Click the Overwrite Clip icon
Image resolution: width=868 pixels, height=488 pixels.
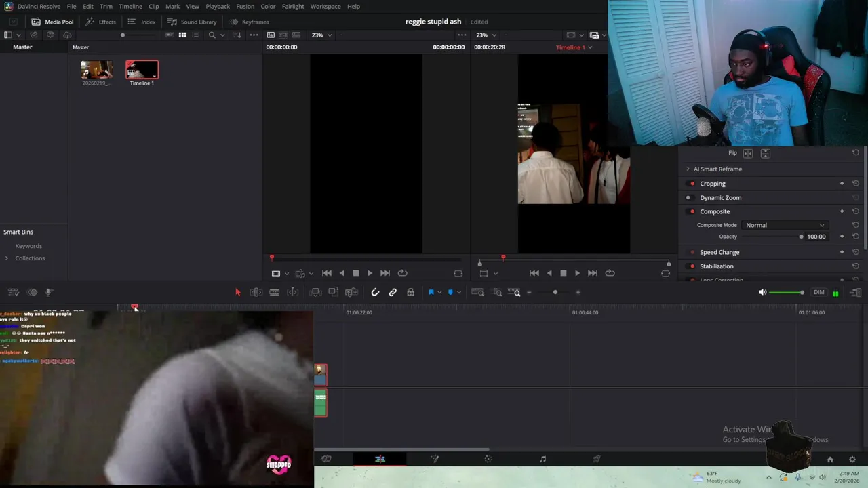coord(333,292)
